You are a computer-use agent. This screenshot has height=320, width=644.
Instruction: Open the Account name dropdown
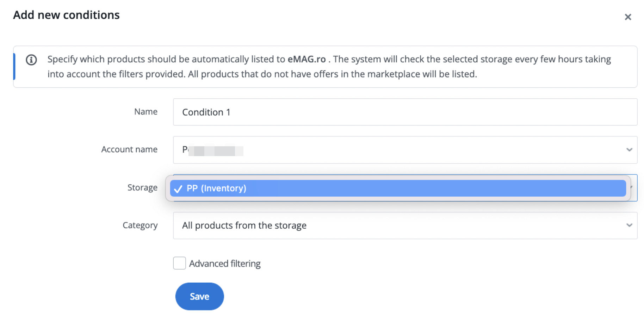point(405,150)
